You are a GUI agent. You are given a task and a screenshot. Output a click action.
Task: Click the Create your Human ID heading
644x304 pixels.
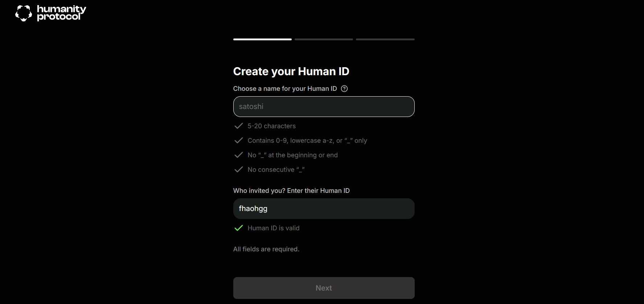click(291, 72)
